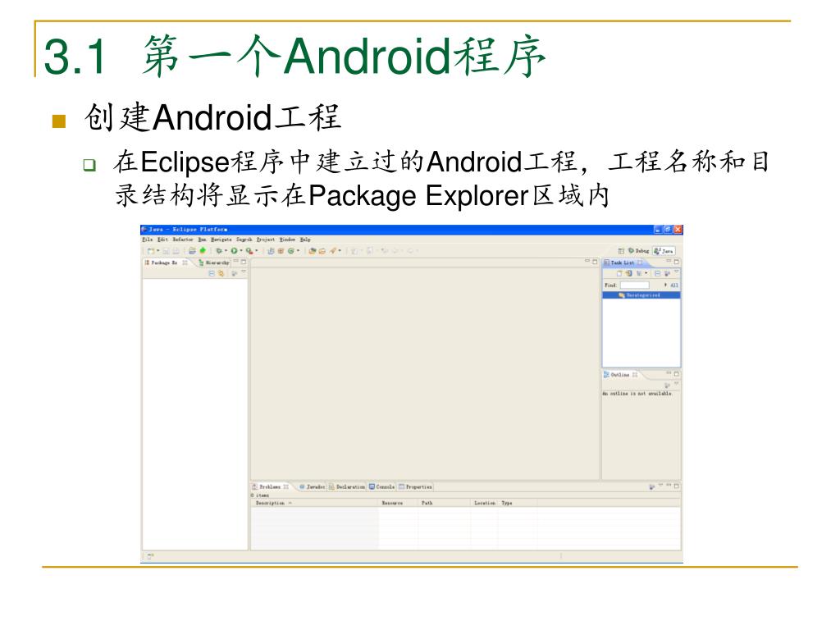840x630 pixels.
Task: Open the Project menu
Action: pyautogui.click(x=266, y=240)
